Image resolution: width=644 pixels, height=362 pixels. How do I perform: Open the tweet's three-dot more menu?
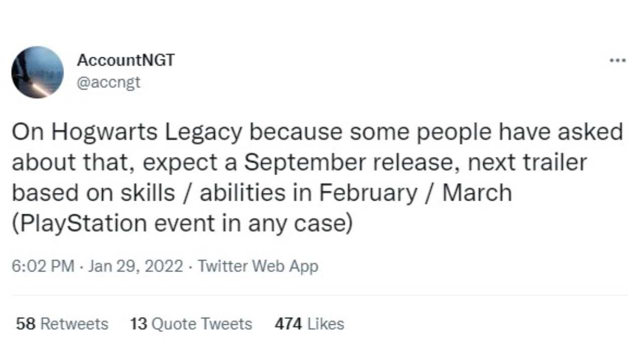click(617, 61)
